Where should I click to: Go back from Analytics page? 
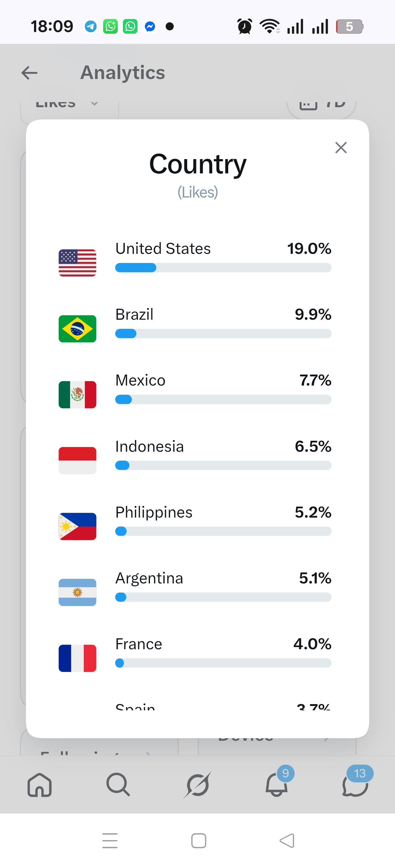pyautogui.click(x=30, y=73)
